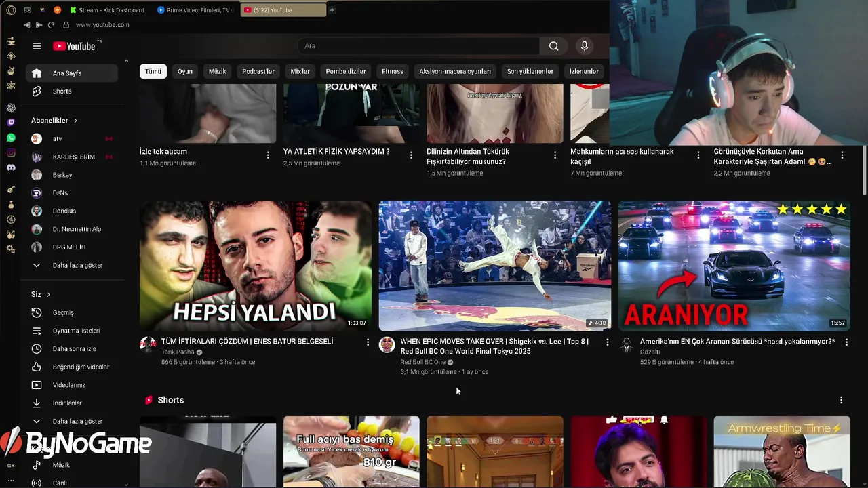Click the search magnifier button
Viewport: 868px width, 488px height.
click(x=553, y=46)
